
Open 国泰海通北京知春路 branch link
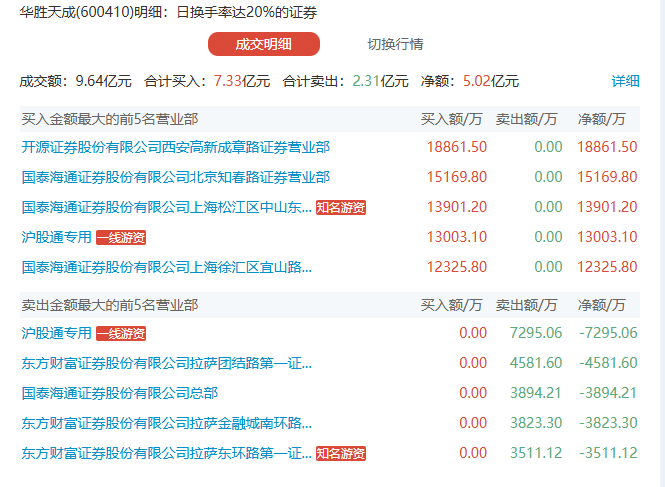click(x=175, y=177)
